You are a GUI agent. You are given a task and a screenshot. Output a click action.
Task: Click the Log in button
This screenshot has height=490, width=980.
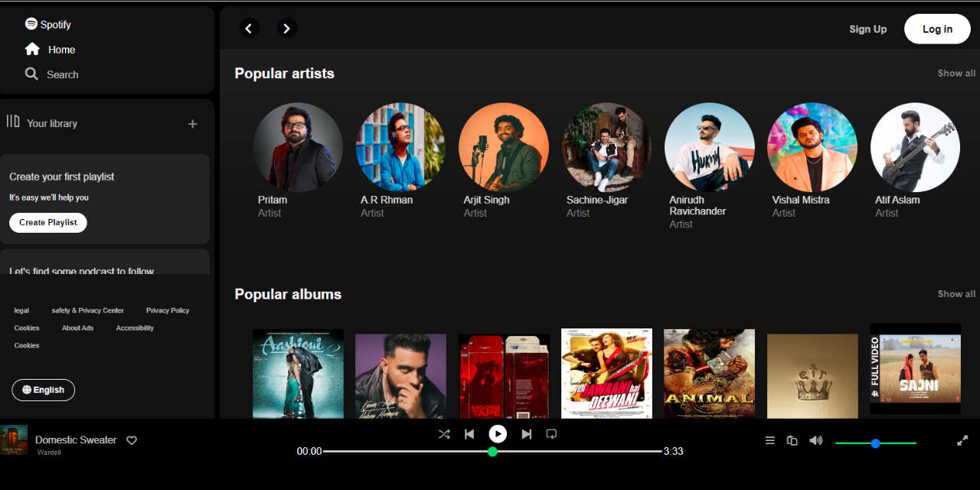[x=937, y=28]
